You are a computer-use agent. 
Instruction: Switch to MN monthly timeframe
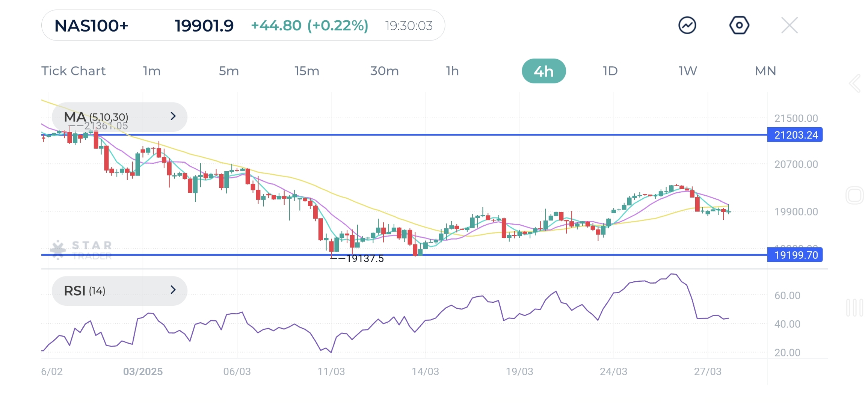(765, 71)
